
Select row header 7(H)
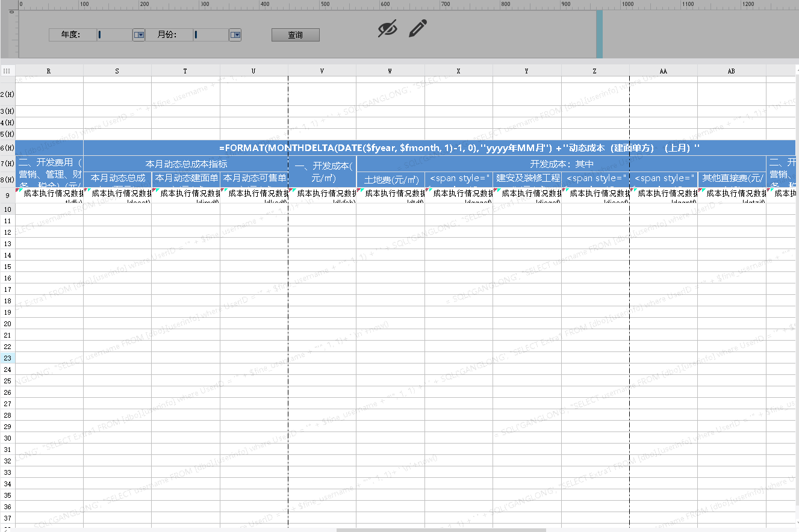(7, 164)
